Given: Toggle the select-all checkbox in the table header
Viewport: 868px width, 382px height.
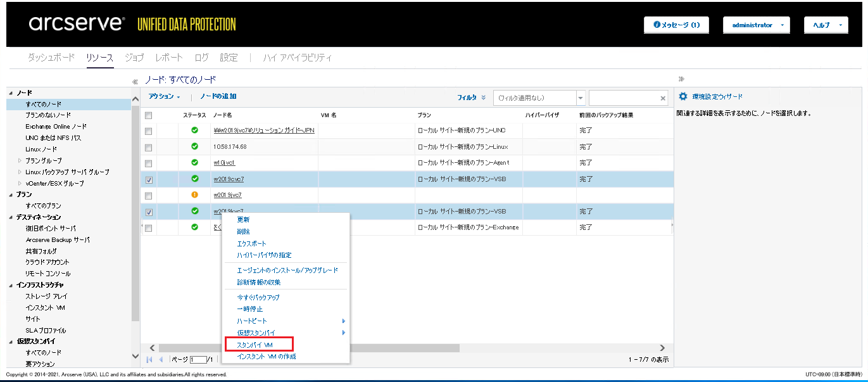Looking at the screenshot, I should tap(149, 115).
